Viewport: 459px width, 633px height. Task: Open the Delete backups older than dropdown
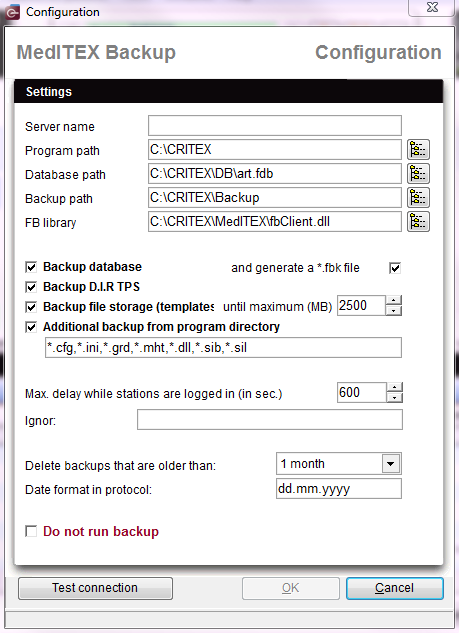[390, 463]
